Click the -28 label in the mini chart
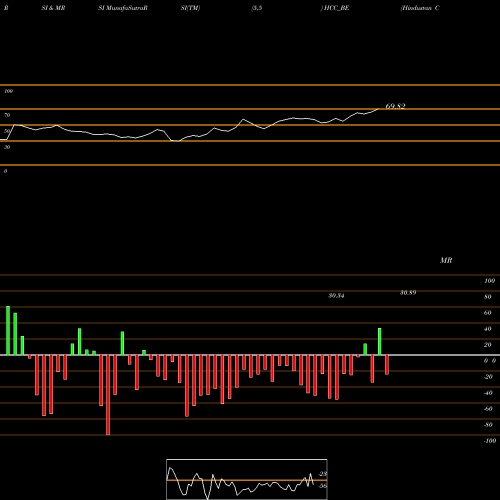 point(323,474)
